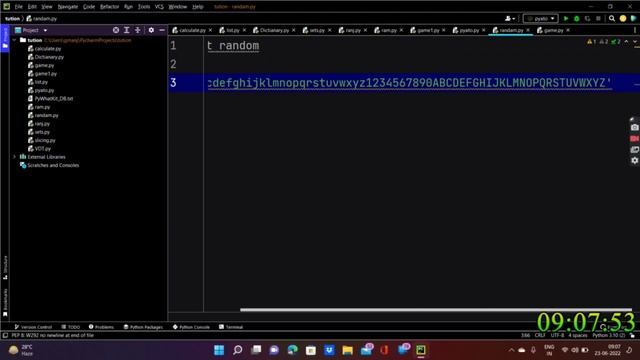Screen dimensions: 640x360
Task: Click the warnings inspection indicator
Action: (x=591, y=42)
